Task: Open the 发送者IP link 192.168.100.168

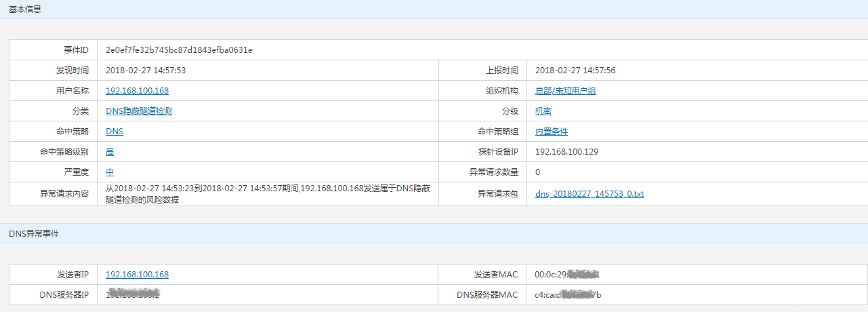Action: 137,275
